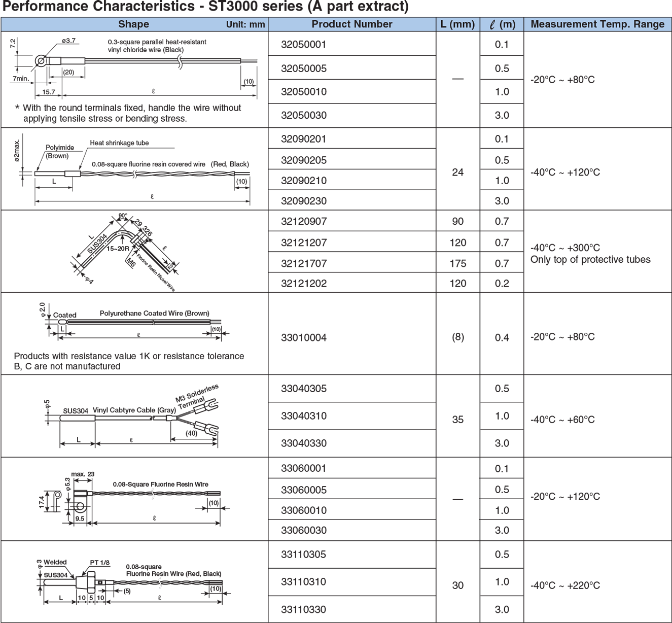The width and height of the screenshot is (672, 623).
Task: Click product number 33060030
Action: [x=304, y=530]
